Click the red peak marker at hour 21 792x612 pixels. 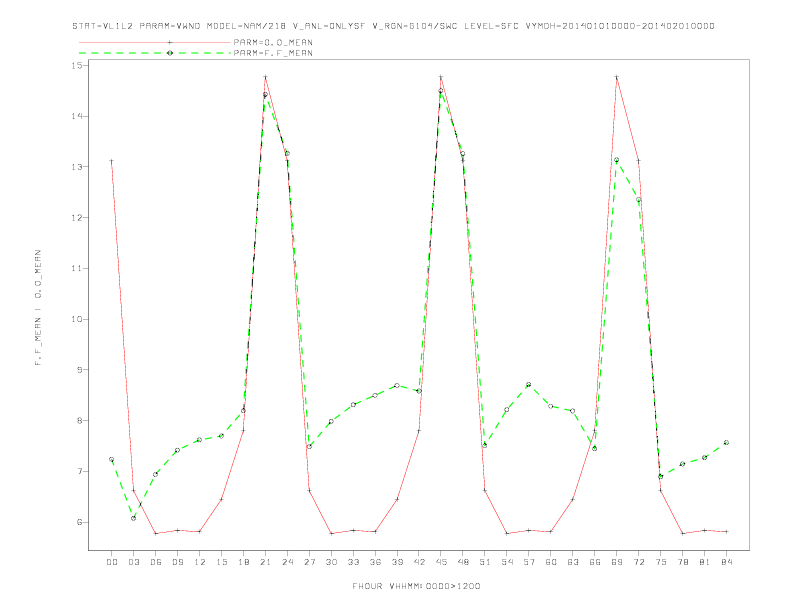(x=265, y=77)
